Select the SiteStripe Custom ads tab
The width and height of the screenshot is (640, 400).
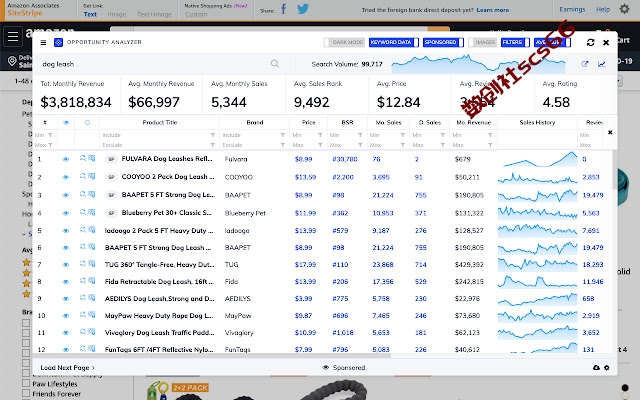point(196,14)
